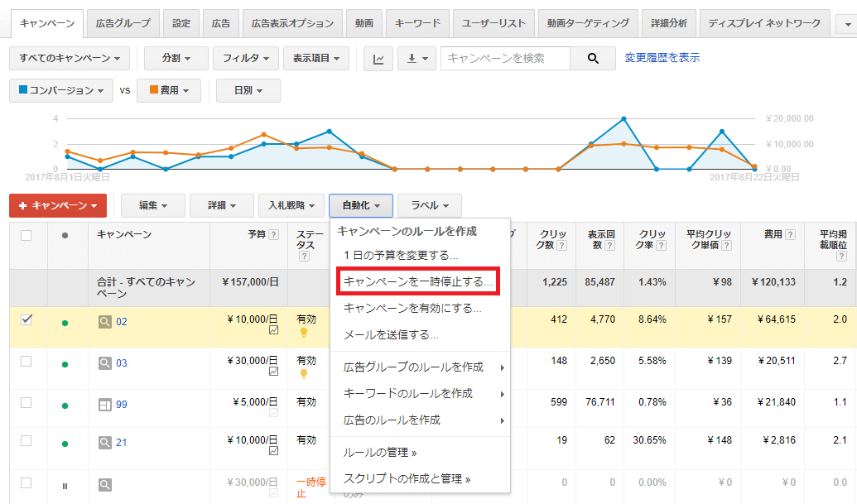Screen dimensions: 857x504
Task: Open the help icon under 平均掲載順位
Action: (842, 256)
